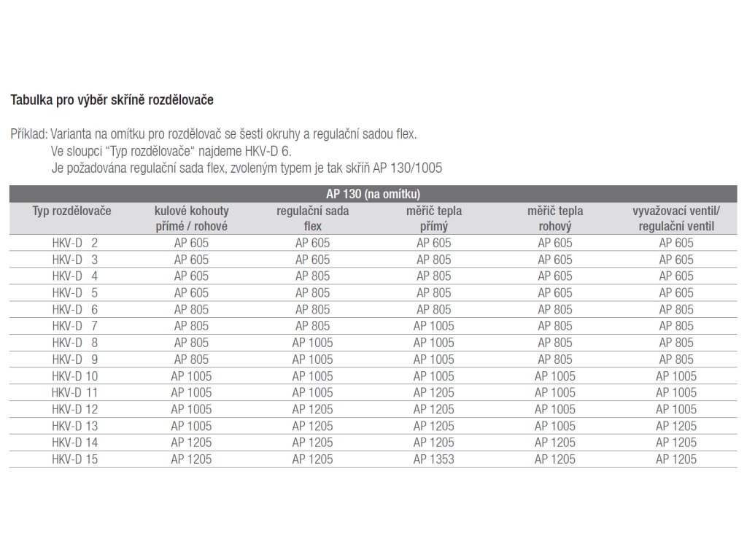Image resolution: width=747 pixels, height=560 pixels.
Task: Select vyvažovací ventil cell in HKV-D 13 row
Action: tap(676, 426)
